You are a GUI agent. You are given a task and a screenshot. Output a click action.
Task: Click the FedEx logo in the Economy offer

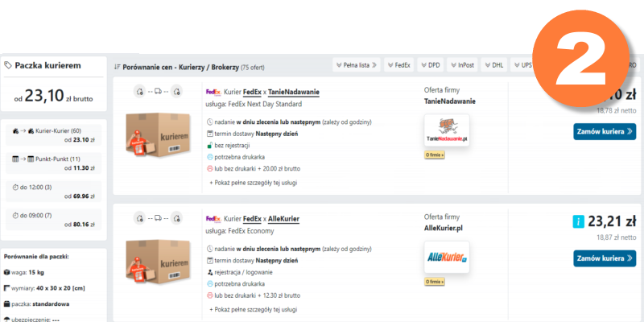213,219
